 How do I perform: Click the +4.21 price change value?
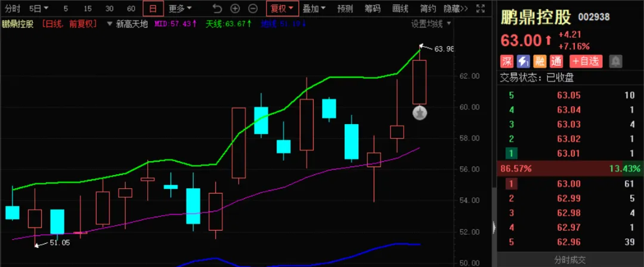pos(569,35)
